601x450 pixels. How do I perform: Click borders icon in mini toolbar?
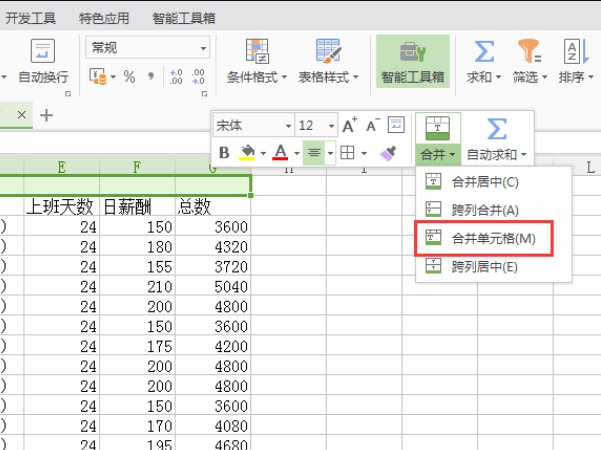tap(347, 153)
